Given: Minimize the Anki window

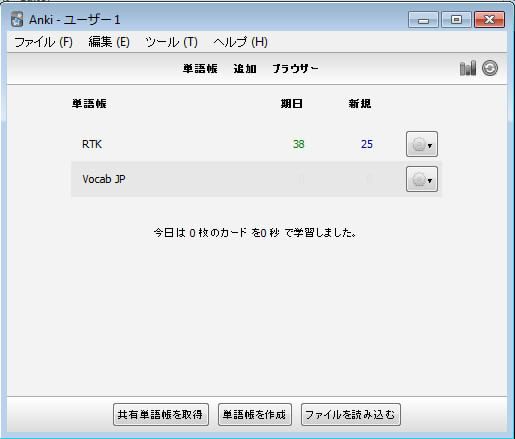Looking at the screenshot, I should 423,20.
